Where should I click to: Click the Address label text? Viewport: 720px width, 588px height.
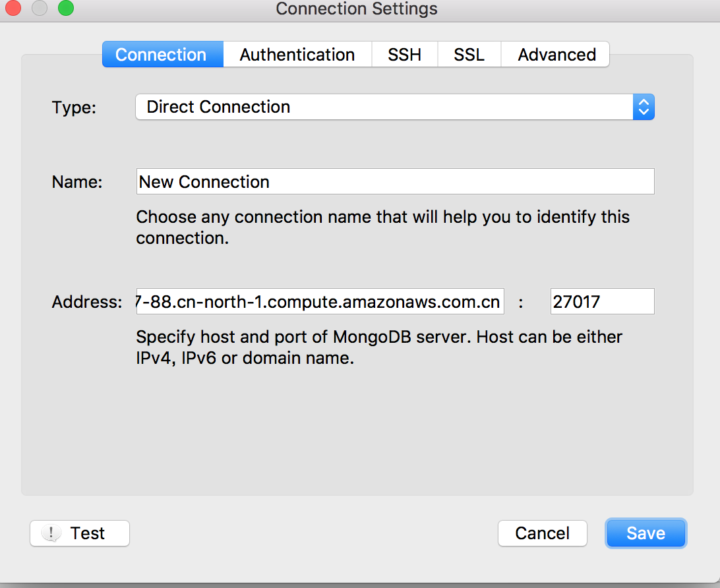[x=86, y=303]
